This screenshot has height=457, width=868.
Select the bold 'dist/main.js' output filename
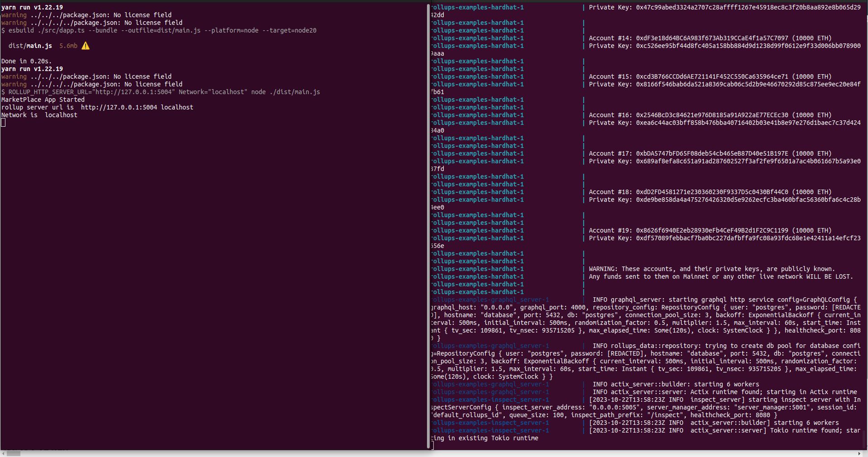30,46
